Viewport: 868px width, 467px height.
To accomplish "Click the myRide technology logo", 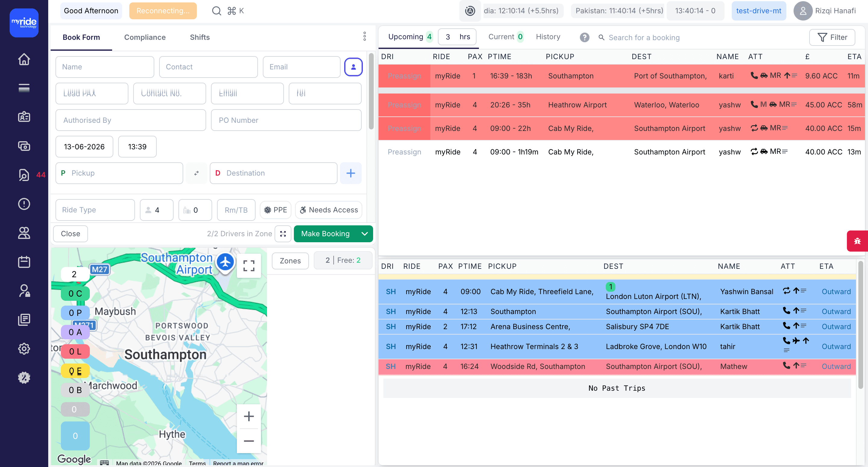I will click(24, 23).
